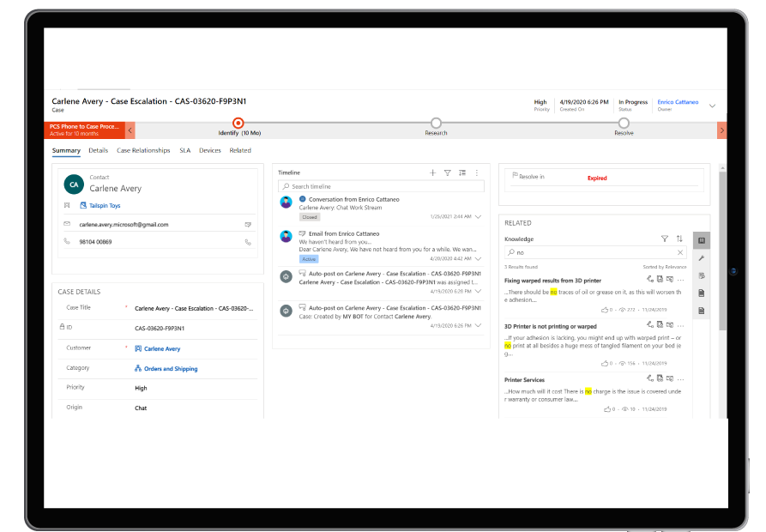
Task: Switch to the Details tab
Action: coord(98,150)
